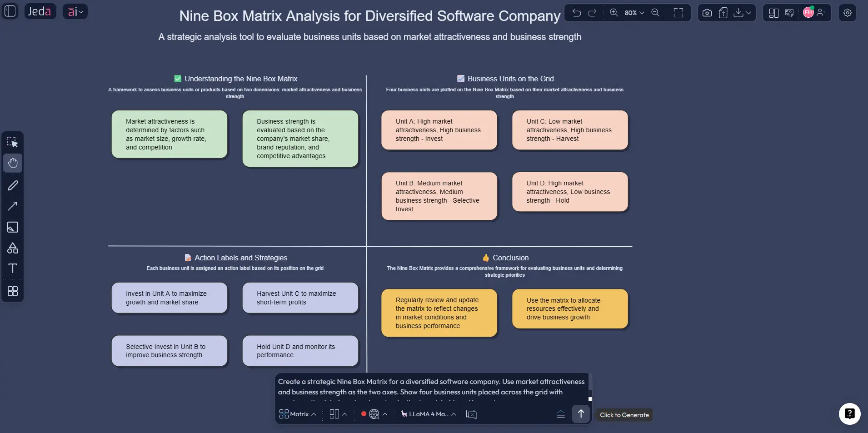
Task: Select the rectangular selection tool
Action: 12,142
